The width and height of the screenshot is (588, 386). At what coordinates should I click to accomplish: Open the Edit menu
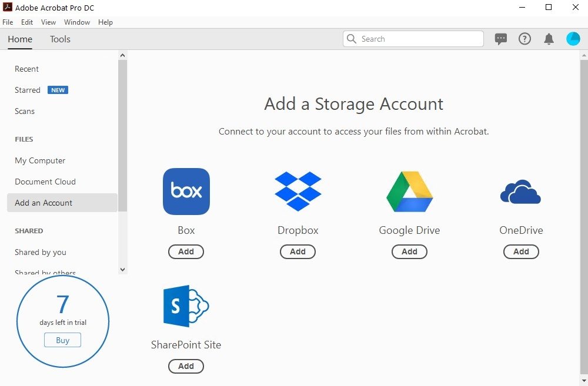(27, 22)
